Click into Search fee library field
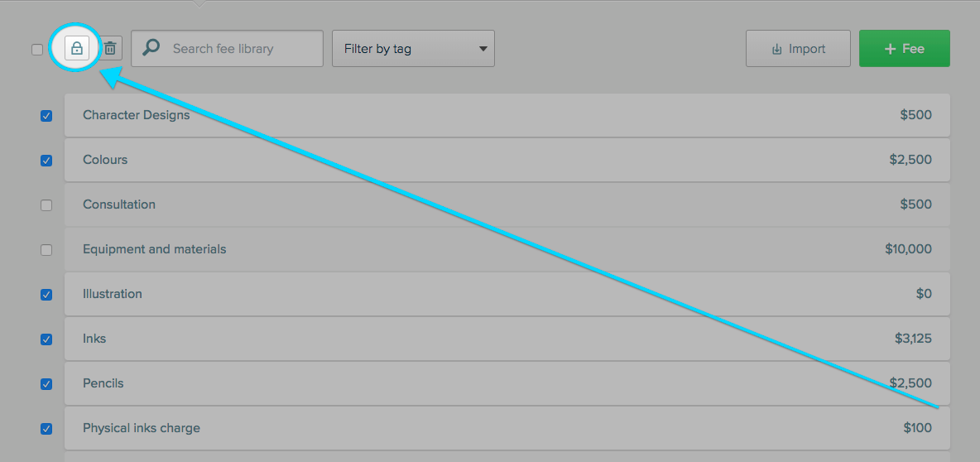Screen dimensions: 980x462 227,48
